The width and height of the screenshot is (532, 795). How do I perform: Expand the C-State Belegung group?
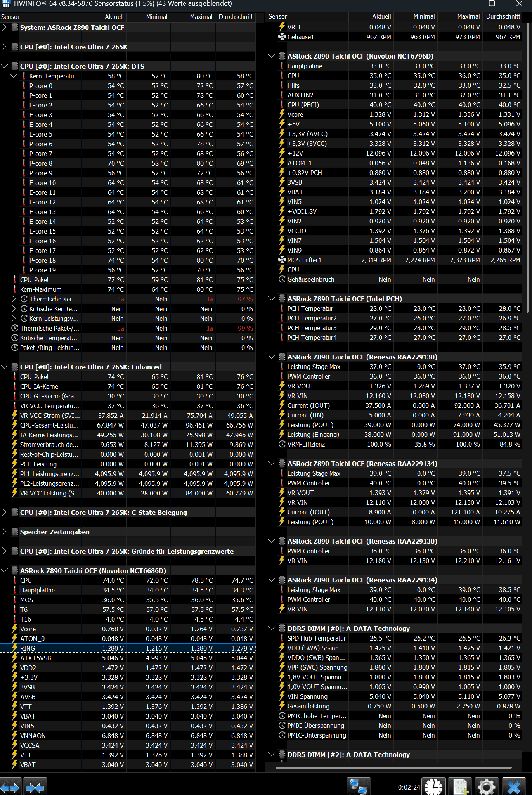pos(4,512)
